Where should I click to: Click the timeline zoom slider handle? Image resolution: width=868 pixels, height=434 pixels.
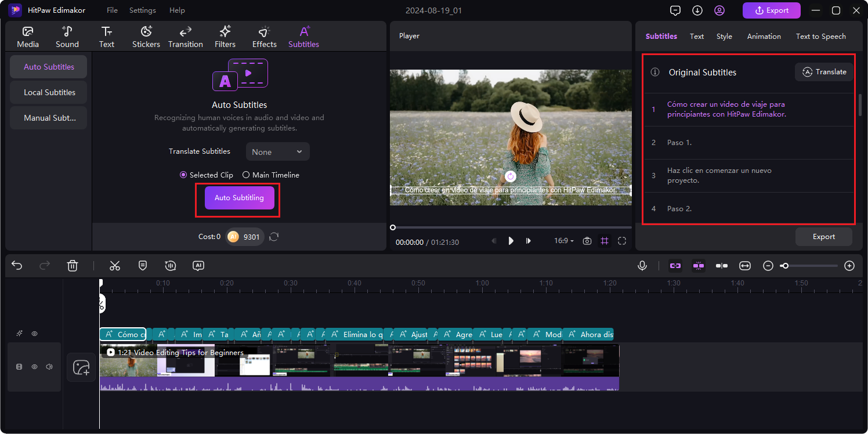[x=785, y=266]
